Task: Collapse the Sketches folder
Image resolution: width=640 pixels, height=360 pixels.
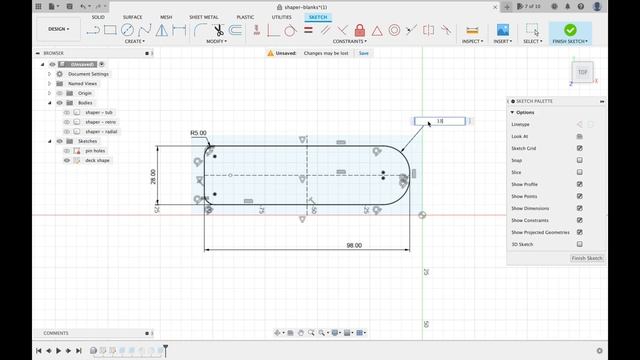Action: pos(49,141)
